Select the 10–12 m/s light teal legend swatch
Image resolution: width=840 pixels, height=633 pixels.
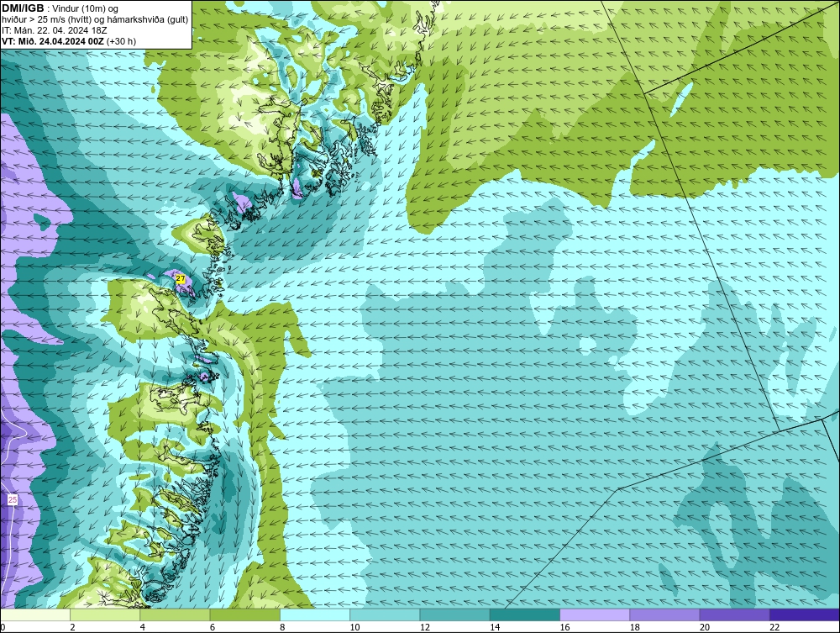coord(385,615)
